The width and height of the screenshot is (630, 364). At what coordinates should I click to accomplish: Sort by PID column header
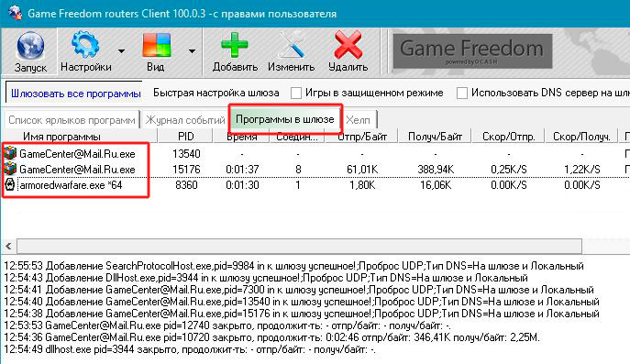point(185,137)
